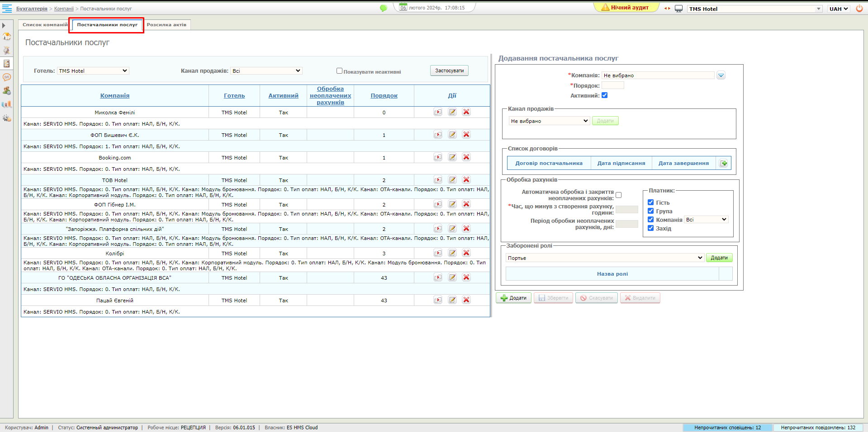Image resolution: width=868 pixels, height=432 pixels.
Task: Click into the Порядок input field
Action: (x=612, y=85)
